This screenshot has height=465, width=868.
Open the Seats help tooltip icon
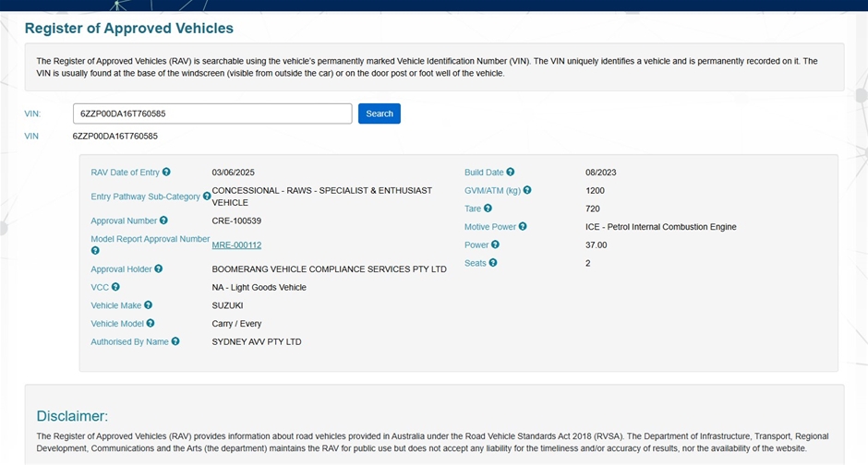tap(493, 263)
